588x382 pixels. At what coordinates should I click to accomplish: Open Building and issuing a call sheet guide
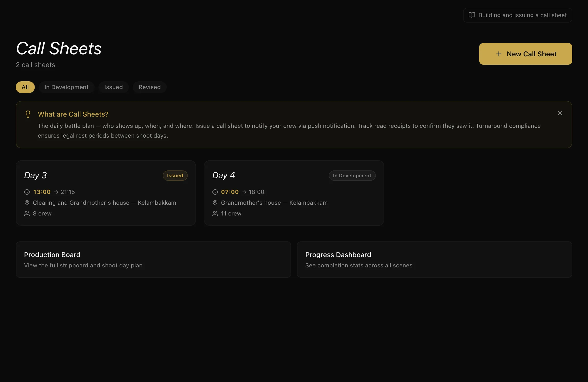tap(517, 15)
